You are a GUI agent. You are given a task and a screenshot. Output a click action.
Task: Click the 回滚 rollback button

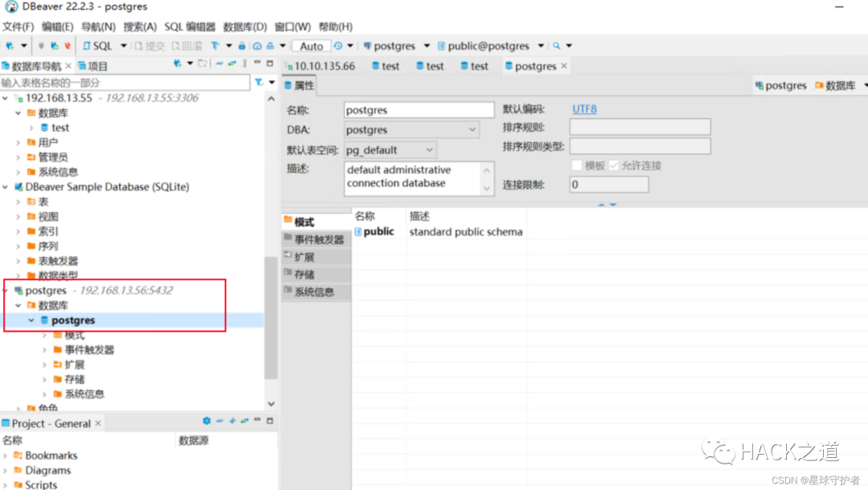click(x=186, y=46)
